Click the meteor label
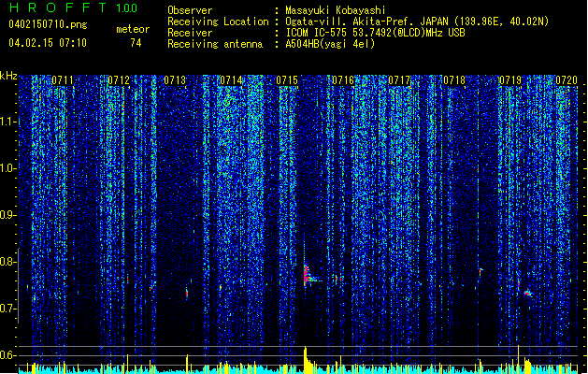The height and width of the screenshot is (374, 588). click(133, 29)
